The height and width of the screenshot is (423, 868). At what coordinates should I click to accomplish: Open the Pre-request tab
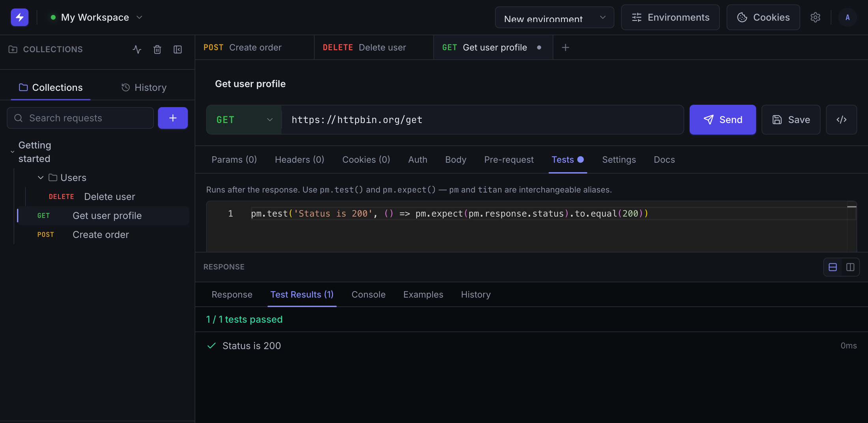(509, 159)
